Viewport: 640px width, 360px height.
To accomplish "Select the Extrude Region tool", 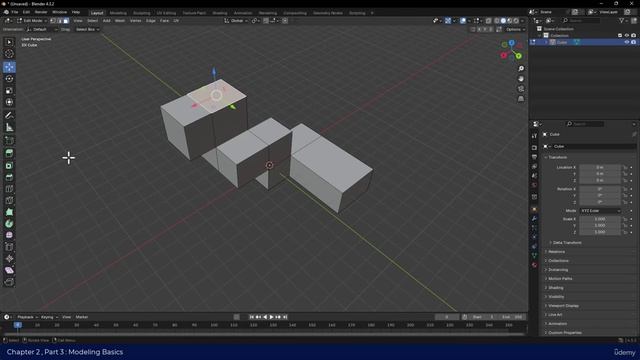I will pos(9,153).
